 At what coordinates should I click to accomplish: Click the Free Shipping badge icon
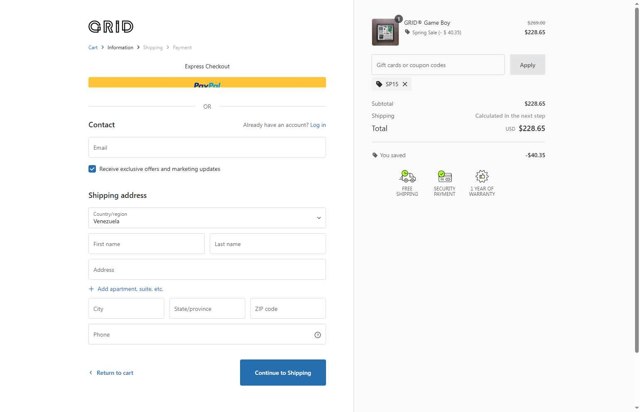click(407, 177)
